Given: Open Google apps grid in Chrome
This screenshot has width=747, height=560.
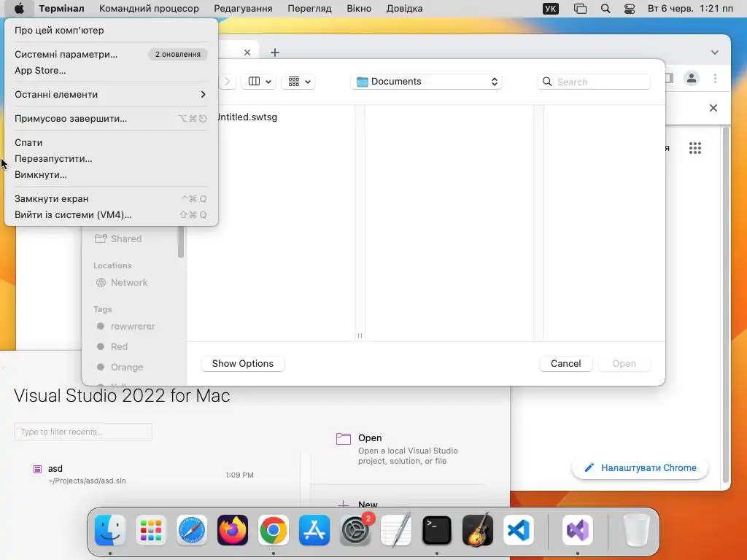Looking at the screenshot, I should 695,148.
